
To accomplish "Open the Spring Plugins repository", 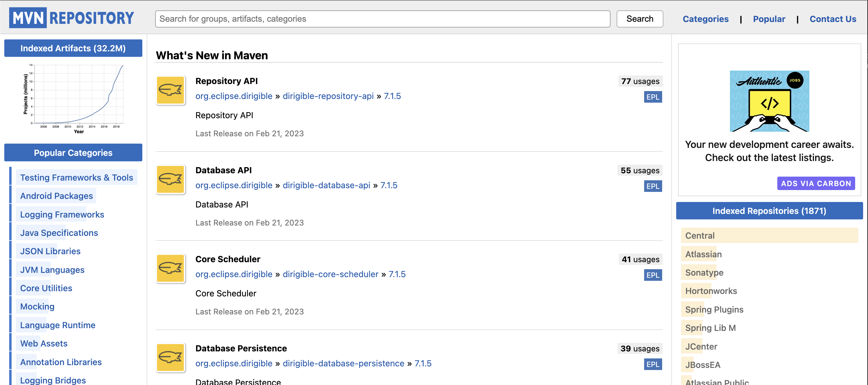I will pyautogui.click(x=714, y=309).
